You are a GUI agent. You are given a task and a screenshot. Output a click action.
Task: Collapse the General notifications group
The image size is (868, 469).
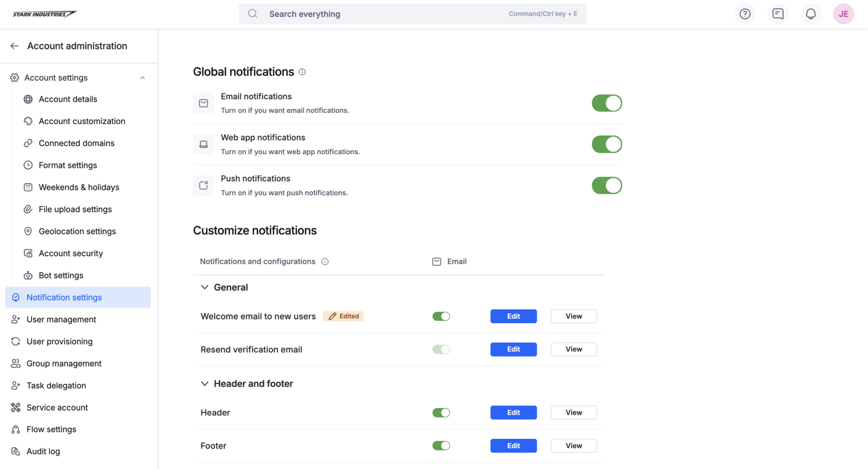(204, 287)
